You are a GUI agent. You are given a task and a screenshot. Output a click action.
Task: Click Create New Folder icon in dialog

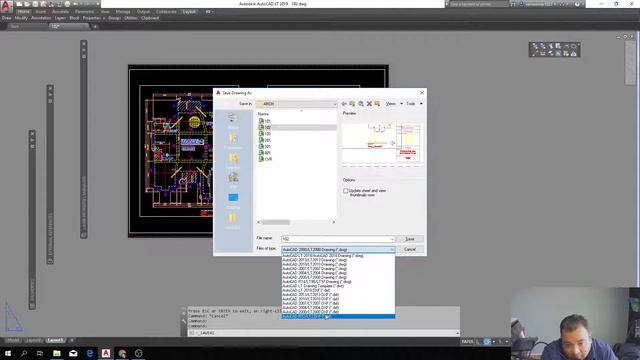tap(377, 104)
